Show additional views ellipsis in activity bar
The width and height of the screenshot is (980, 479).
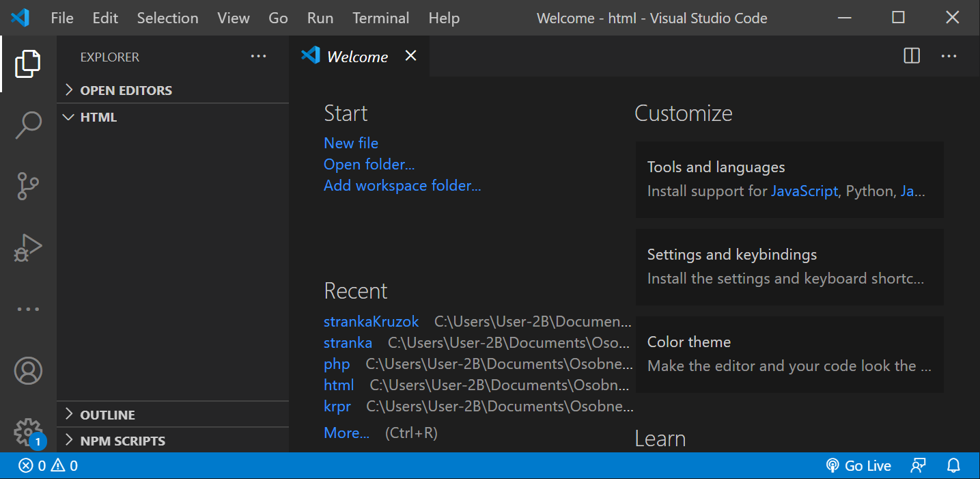28,309
